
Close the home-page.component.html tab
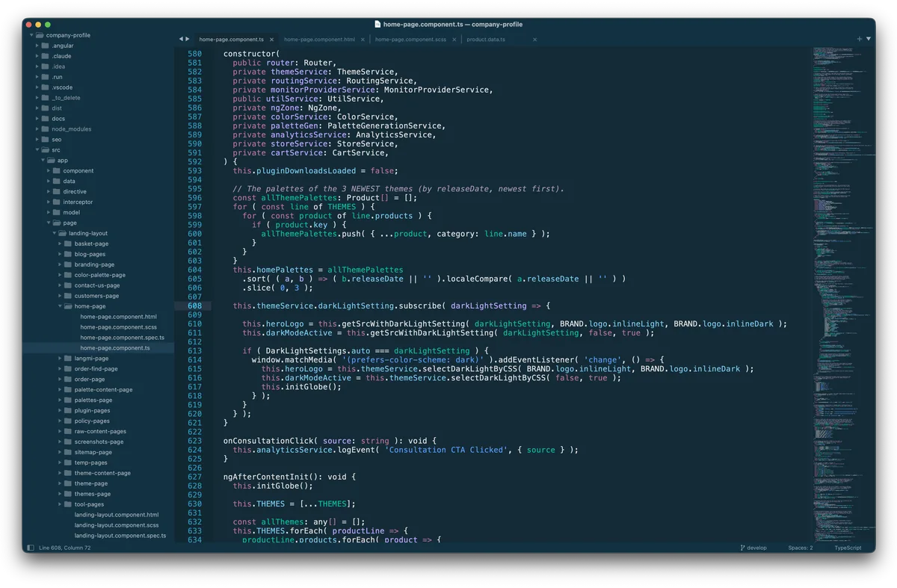point(363,40)
